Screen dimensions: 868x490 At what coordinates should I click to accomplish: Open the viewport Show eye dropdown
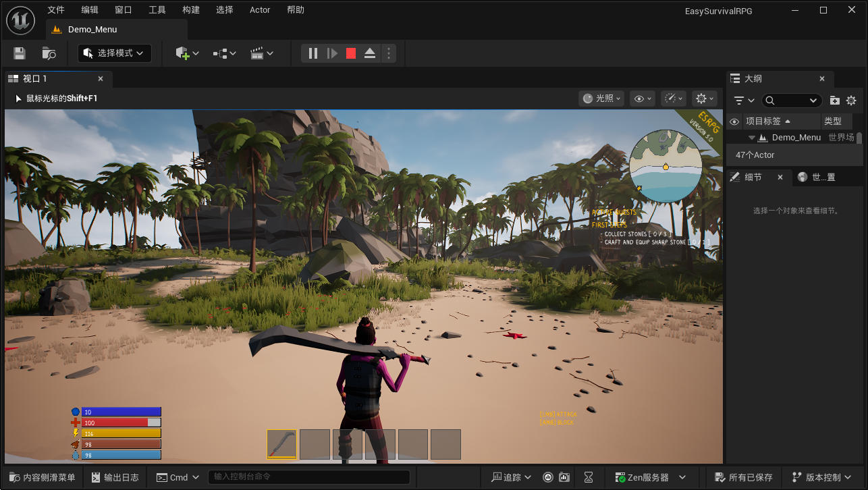(642, 99)
